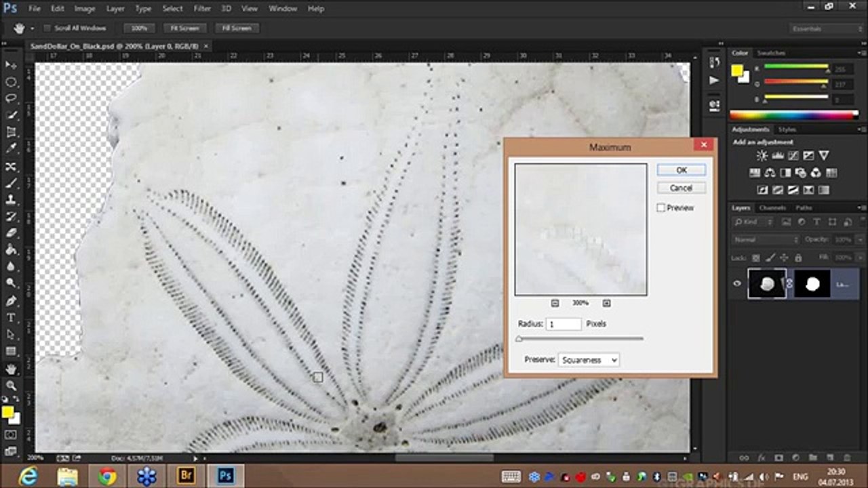Image resolution: width=868 pixels, height=488 pixels.
Task: Click zoom out minus under filter preview
Action: pos(555,303)
